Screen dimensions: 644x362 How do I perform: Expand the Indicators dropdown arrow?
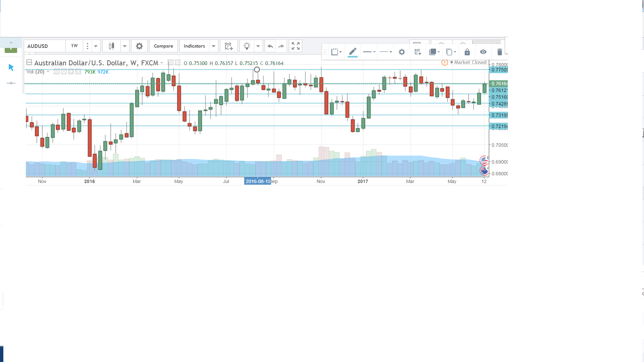(x=214, y=46)
